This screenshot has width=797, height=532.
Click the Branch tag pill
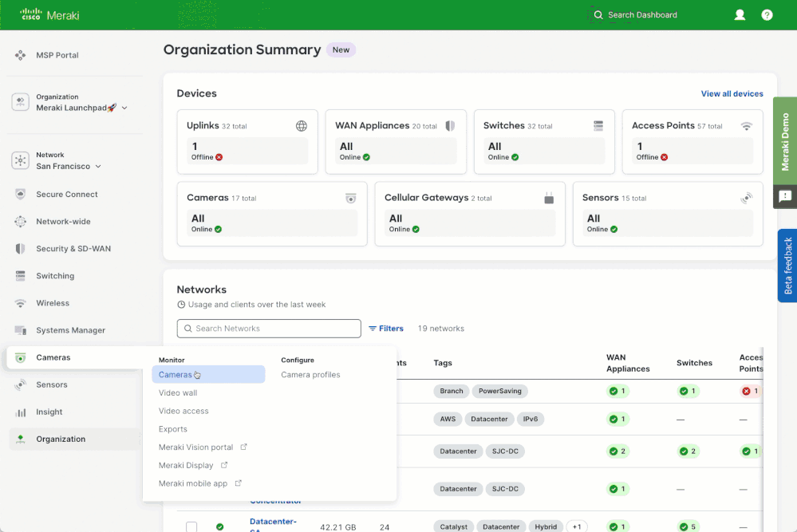pyautogui.click(x=452, y=392)
